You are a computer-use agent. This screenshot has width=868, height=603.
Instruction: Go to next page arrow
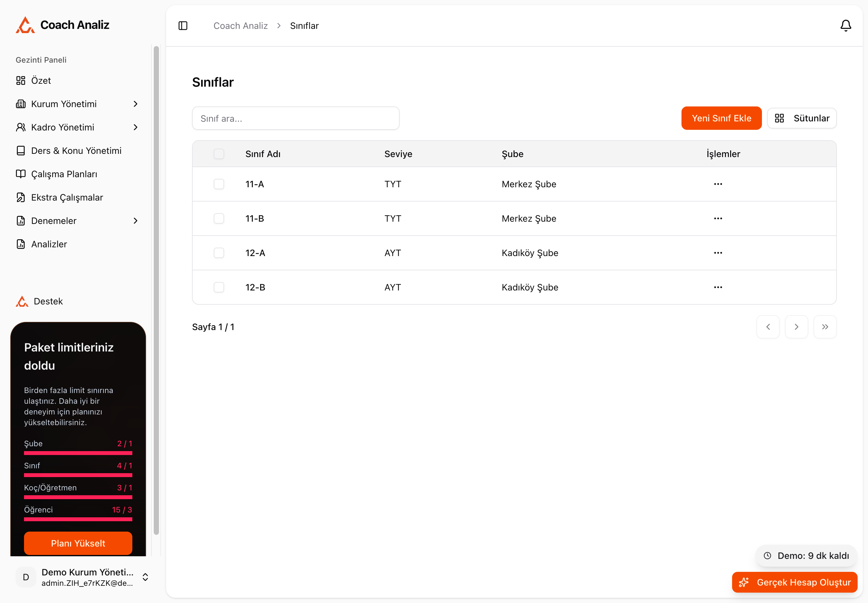click(796, 327)
